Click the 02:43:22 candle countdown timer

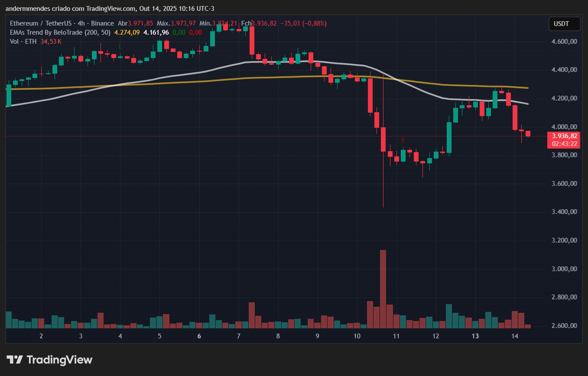[563, 143]
